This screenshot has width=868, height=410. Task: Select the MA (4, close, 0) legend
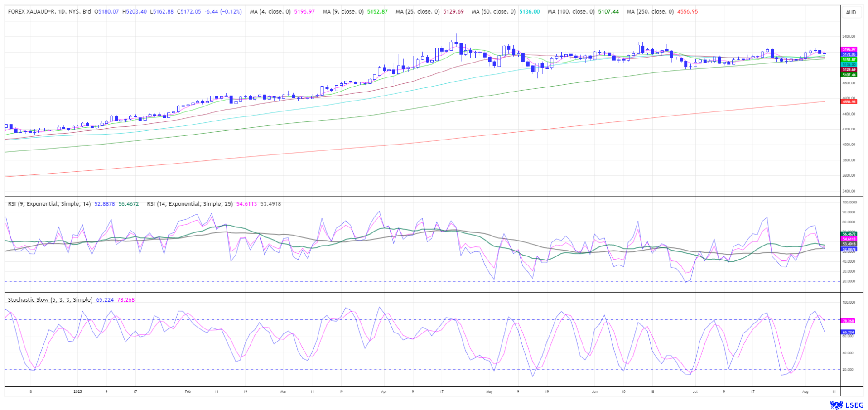(270, 12)
